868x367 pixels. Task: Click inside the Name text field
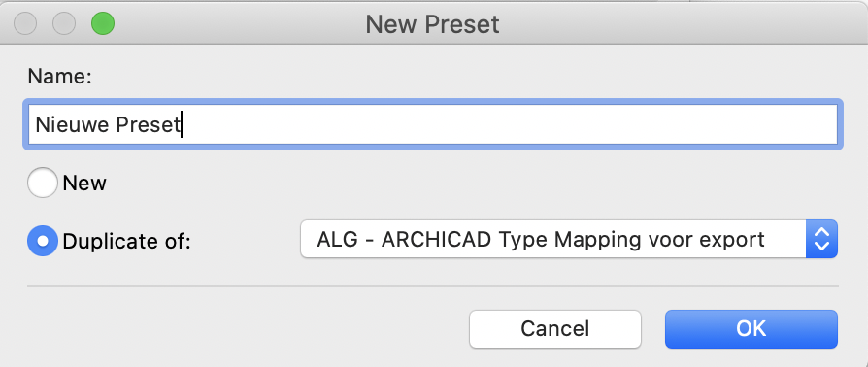click(433, 124)
